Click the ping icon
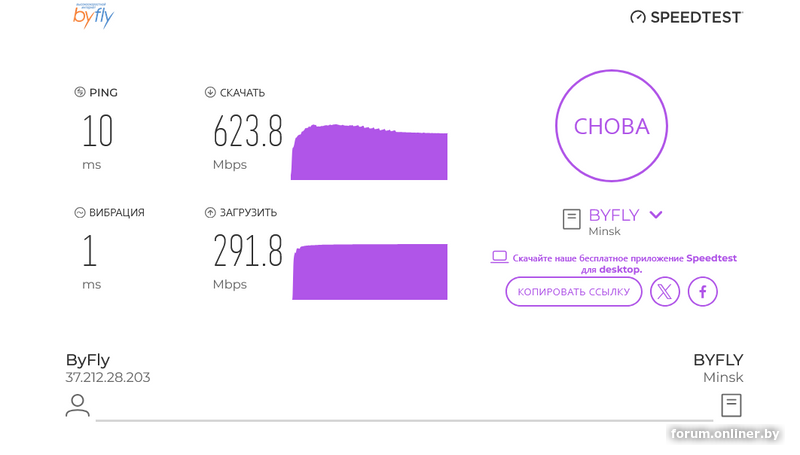The height and width of the screenshot is (455, 800). coord(80,93)
